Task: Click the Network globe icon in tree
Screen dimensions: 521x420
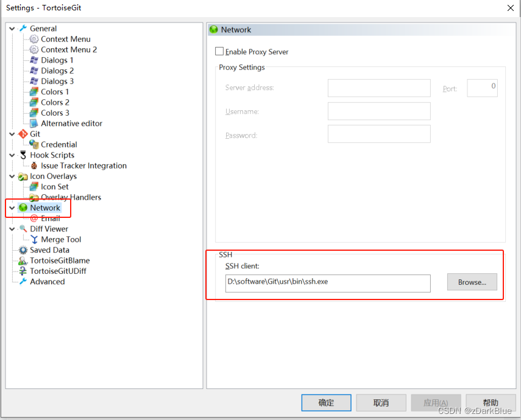Action: tap(23, 208)
